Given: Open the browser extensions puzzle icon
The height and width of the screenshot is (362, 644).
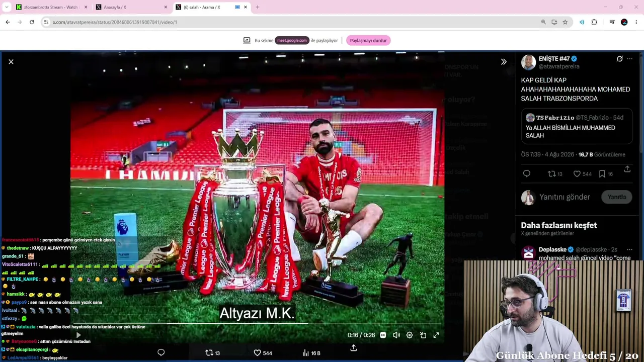Looking at the screenshot, I should pos(594,22).
